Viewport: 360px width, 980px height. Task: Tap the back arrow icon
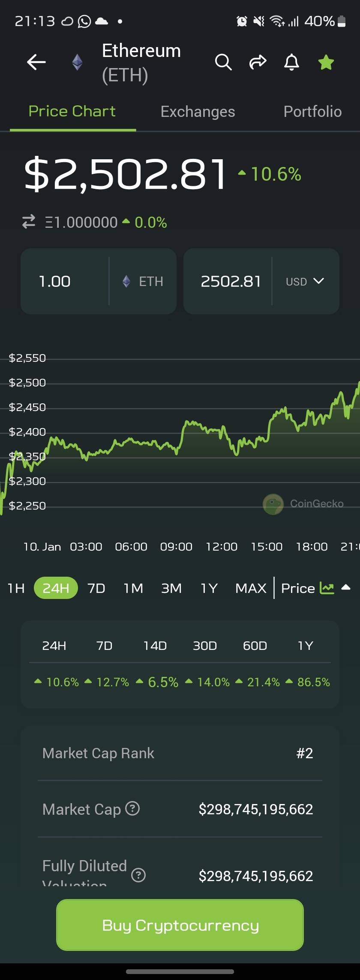(x=36, y=63)
